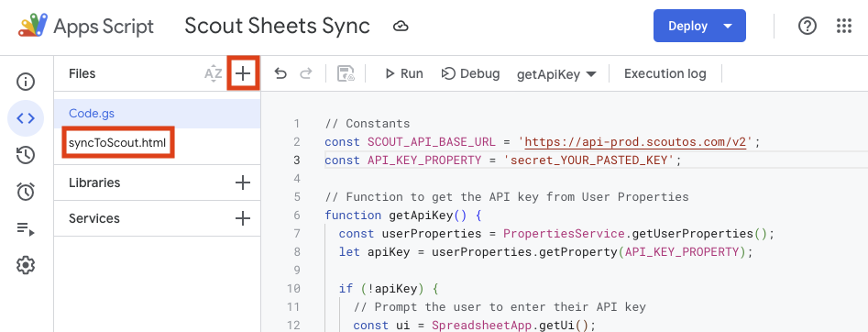The image size is (868, 332).
Task: Open Project Settings gear icon
Action: pos(26,265)
